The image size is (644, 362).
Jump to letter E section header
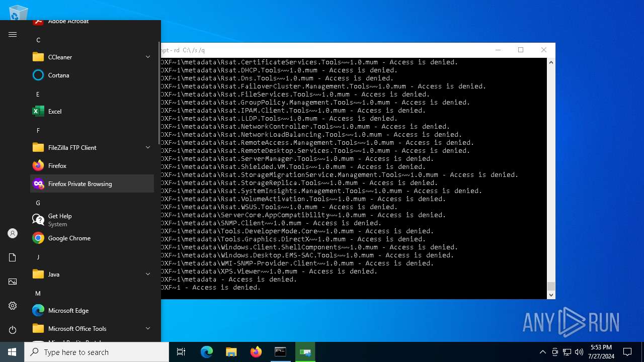point(38,95)
